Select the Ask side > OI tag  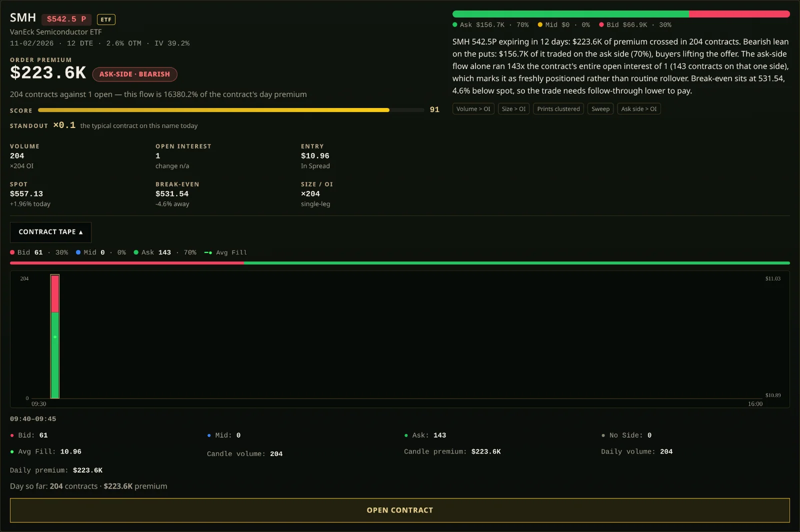639,109
